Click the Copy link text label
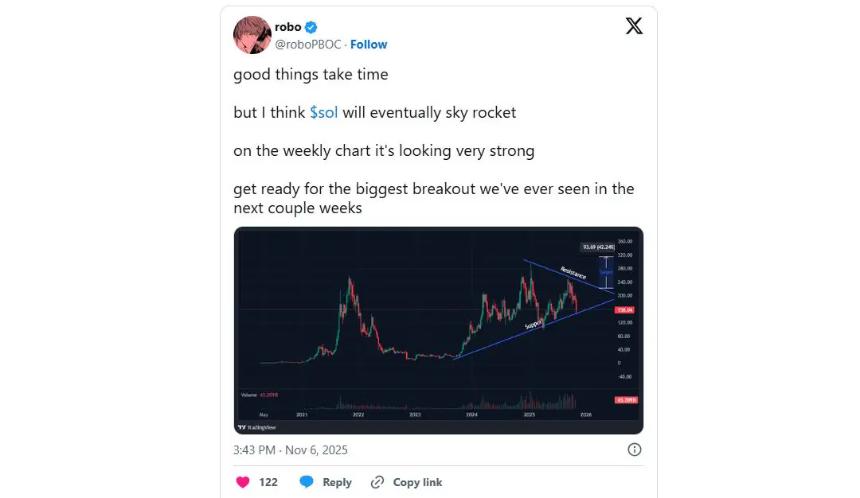Image resolution: width=860 pixels, height=498 pixels. tap(417, 482)
